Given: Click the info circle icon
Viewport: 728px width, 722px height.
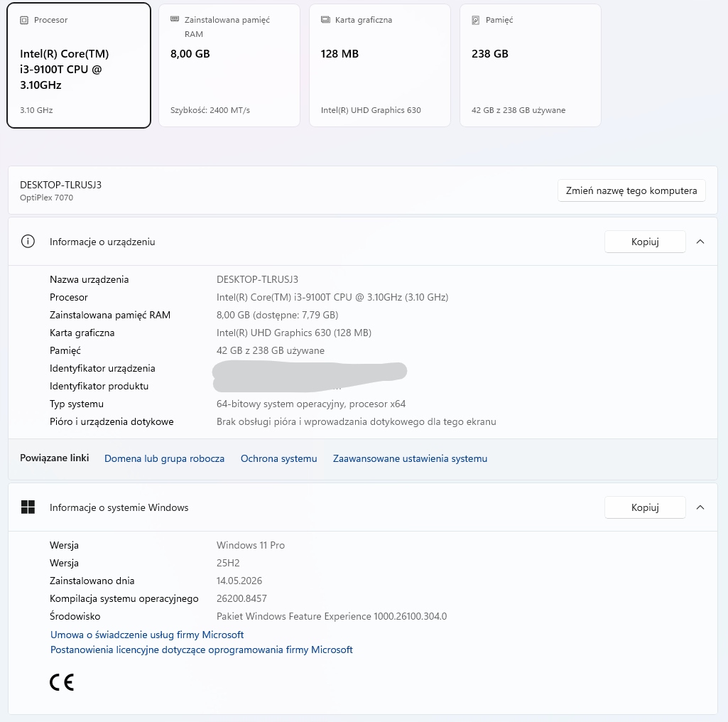Looking at the screenshot, I should click(x=28, y=242).
